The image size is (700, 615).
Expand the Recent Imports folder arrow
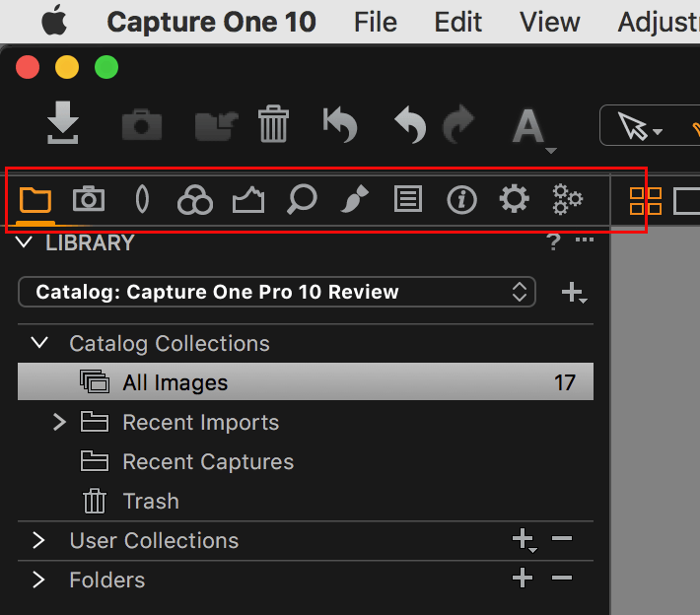tap(59, 422)
